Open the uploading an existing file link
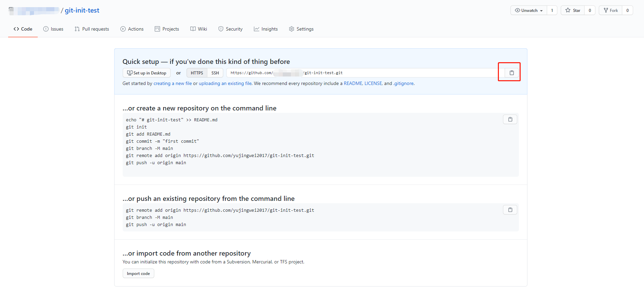The image size is (644, 294). click(x=225, y=84)
